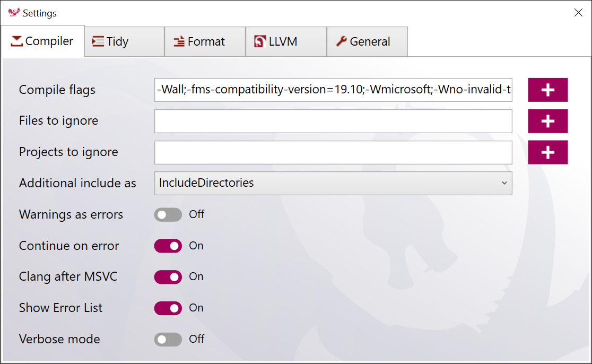Screen dimensions: 592x364
Task: Click the plus icon beside Projects to ignore
Action: 547,152
